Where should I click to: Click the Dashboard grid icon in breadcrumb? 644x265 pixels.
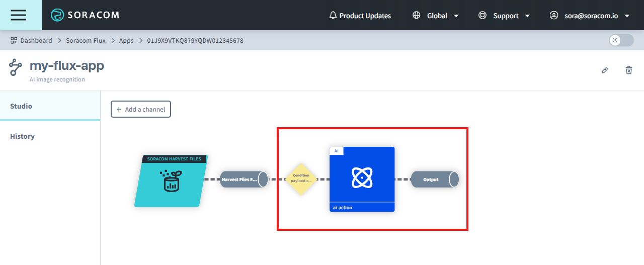[x=14, y=41]
